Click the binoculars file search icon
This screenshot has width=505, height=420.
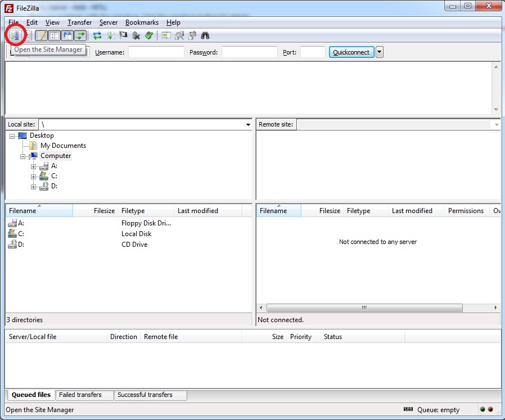(x=205, y=35)
